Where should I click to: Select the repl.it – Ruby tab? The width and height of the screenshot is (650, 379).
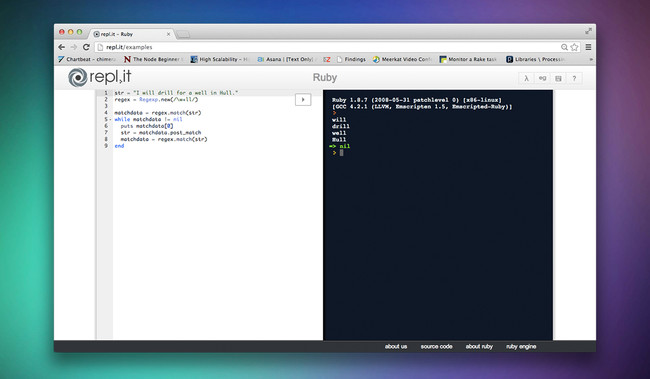click(131, 34)
